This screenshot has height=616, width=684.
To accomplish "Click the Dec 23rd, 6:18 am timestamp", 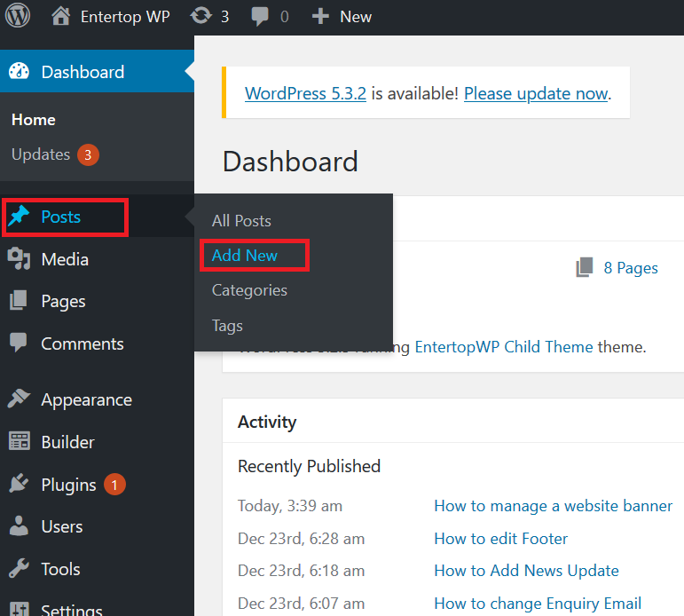I will pyautogui.click(x=301, y=571).
